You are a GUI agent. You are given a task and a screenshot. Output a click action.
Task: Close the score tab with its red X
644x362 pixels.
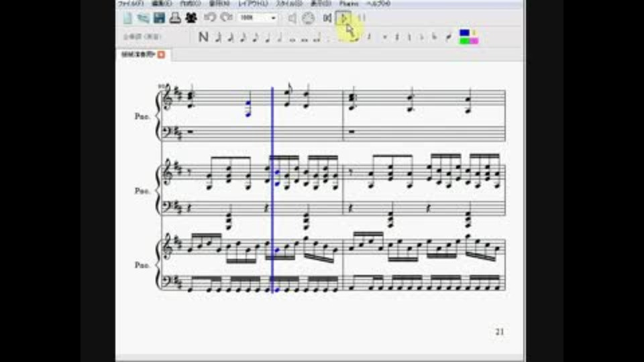pos(162,54)
